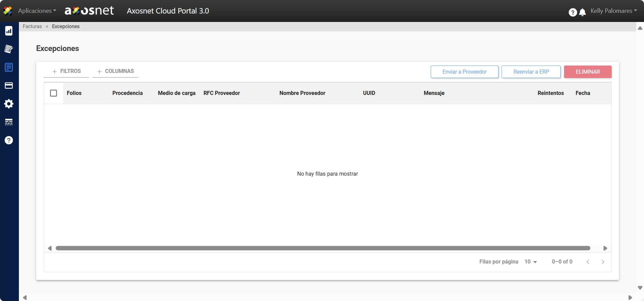Click the stacked documents sidebar icon

[x=9, y=49]
